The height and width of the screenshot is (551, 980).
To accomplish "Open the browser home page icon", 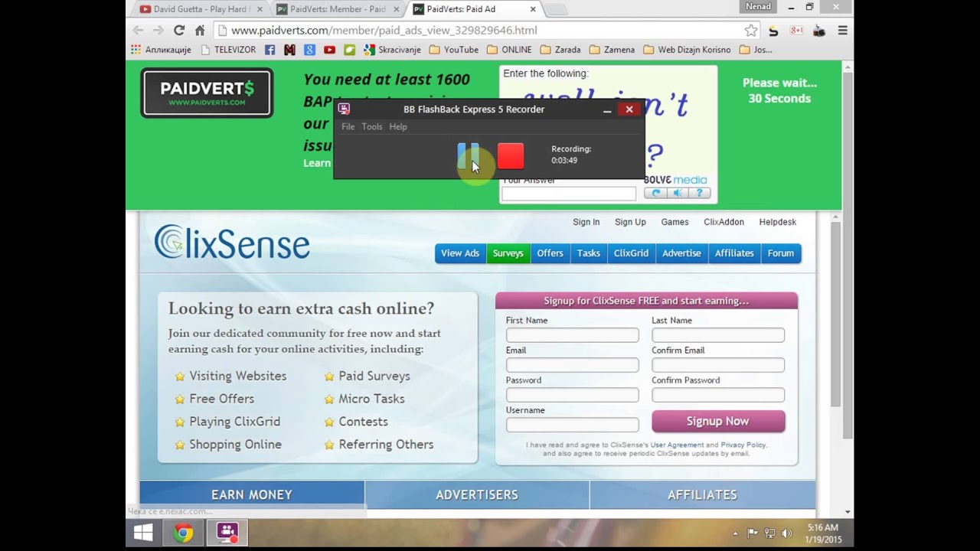I will point(200,31).
